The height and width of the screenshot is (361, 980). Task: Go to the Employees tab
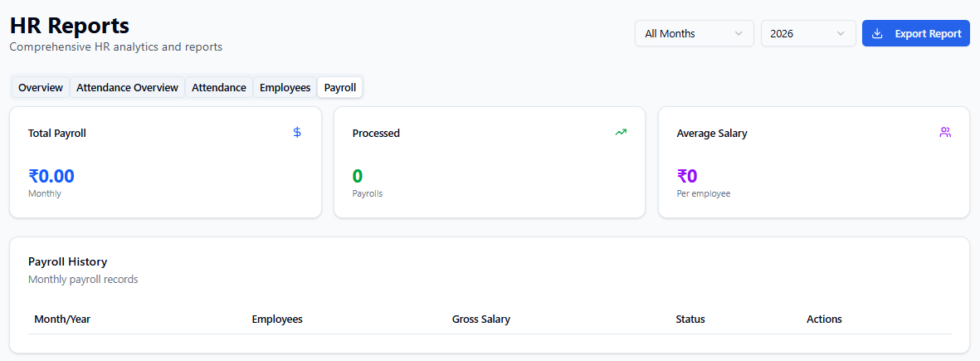[x=285, y=87]
